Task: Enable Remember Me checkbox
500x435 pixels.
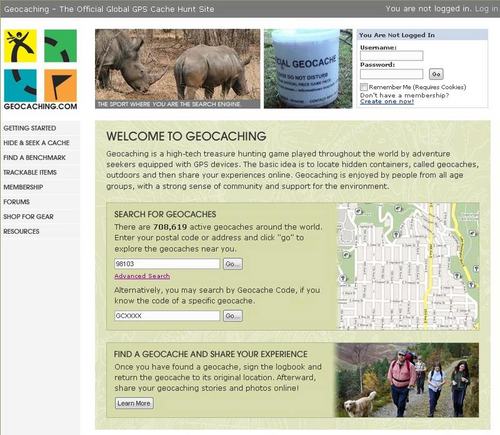Action: 364,87
